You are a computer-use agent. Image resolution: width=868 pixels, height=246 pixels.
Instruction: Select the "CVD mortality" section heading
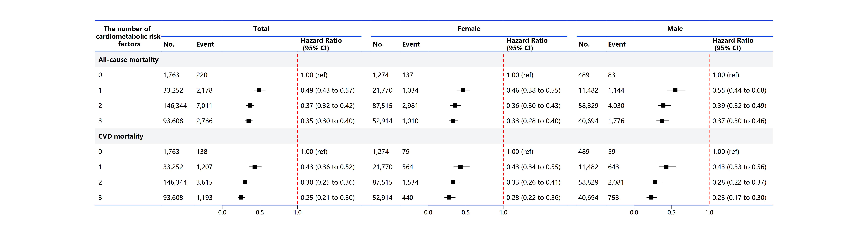click(x=121, y=136)
